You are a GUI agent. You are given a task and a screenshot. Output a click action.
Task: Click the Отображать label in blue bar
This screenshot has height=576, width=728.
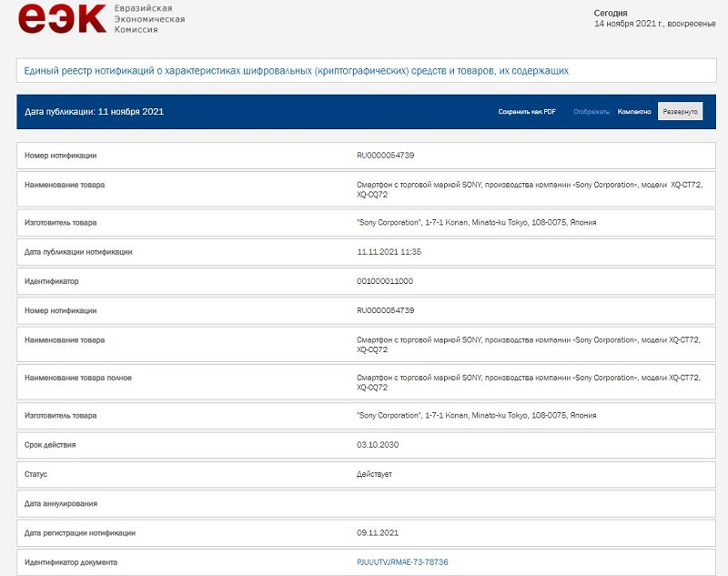[x=591, y=112]
